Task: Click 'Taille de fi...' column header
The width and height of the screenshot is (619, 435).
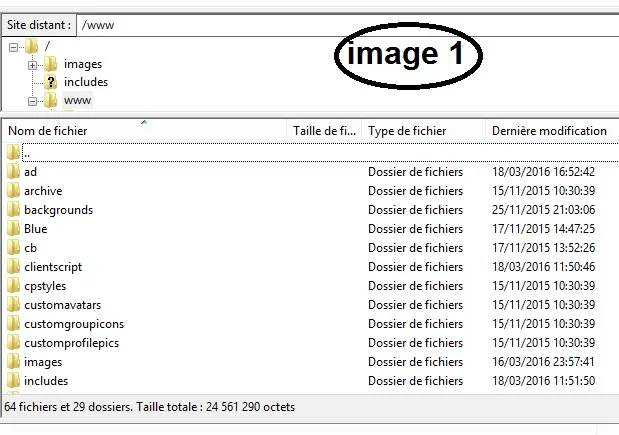Action: pyautogui.click(x=324, y=131)
